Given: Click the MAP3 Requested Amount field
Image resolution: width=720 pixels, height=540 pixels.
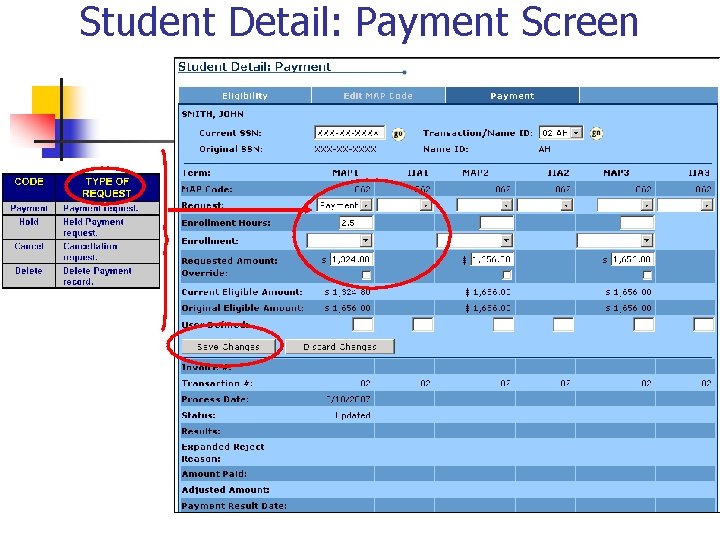Looking at the screenshot, I should click(x=632, y=259).
